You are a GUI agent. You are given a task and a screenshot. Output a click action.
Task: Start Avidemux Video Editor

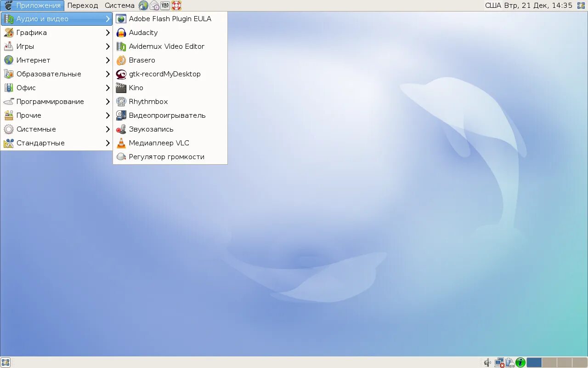pos(170,46)
